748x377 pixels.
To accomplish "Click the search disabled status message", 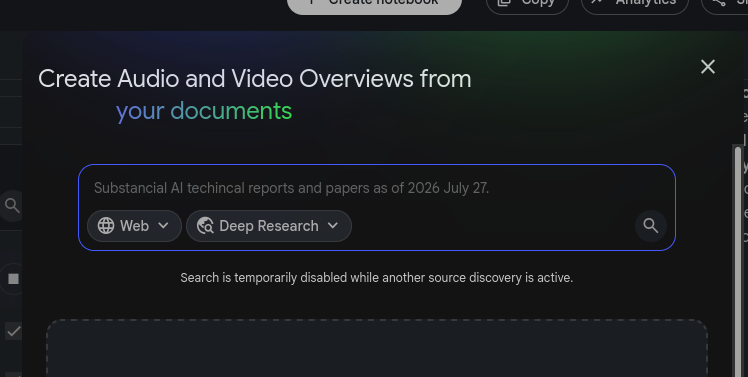I will click(377, 278).
